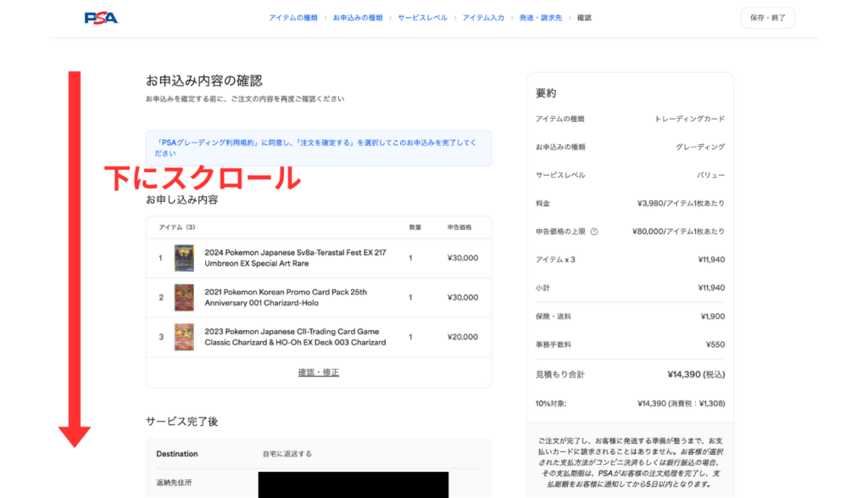This screenshot has width=868, height=498.
Task: Open the 確認・修正 link
Action: pos(319,372)
